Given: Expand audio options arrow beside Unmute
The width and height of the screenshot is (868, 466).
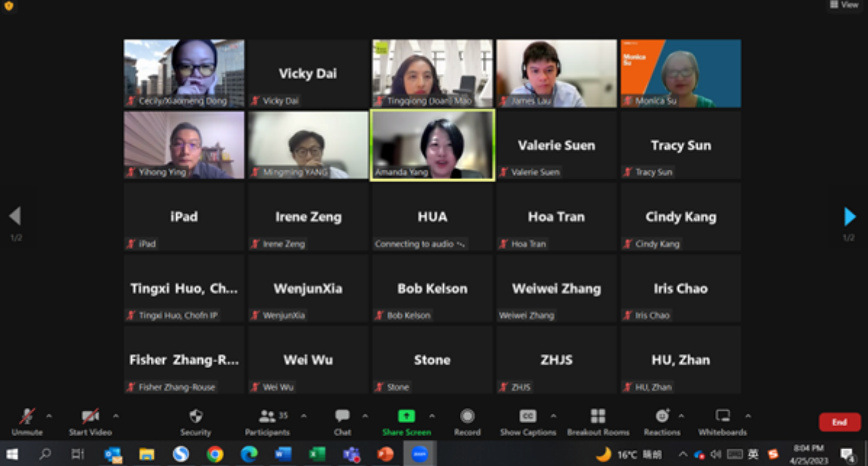Looking at the screenshot, I should (49, 416).
